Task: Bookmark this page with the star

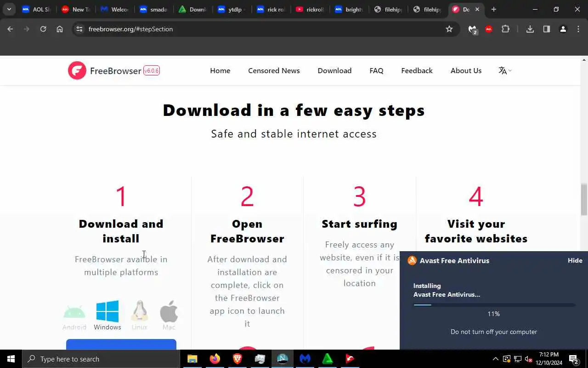Action: 449,29
